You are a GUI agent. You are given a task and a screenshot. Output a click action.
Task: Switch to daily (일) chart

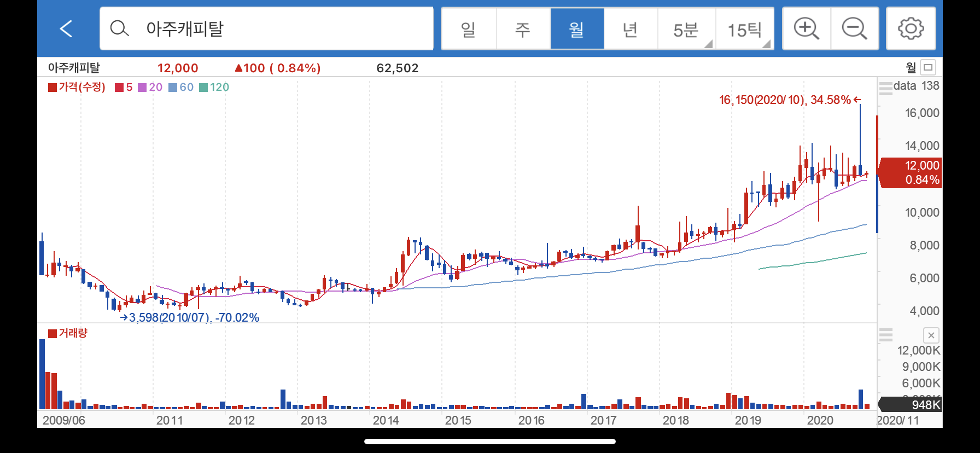tap(469, 28)
